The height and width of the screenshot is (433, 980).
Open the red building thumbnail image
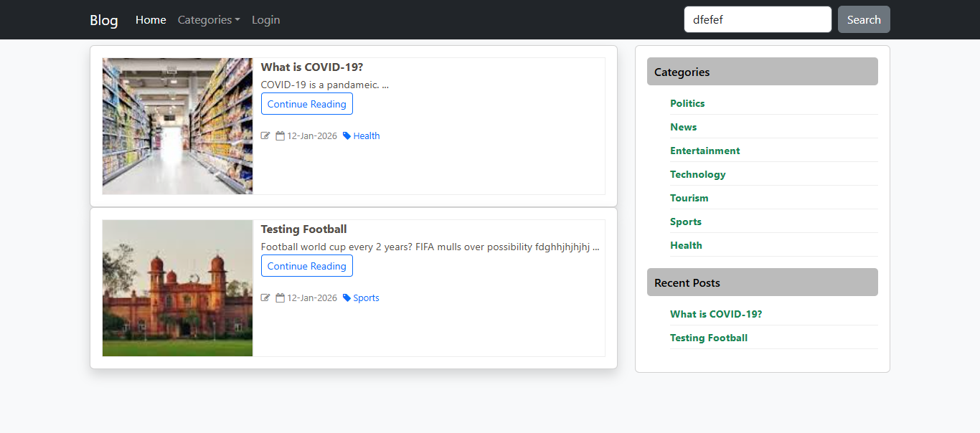pyautogui.click(x=177, y=288)
